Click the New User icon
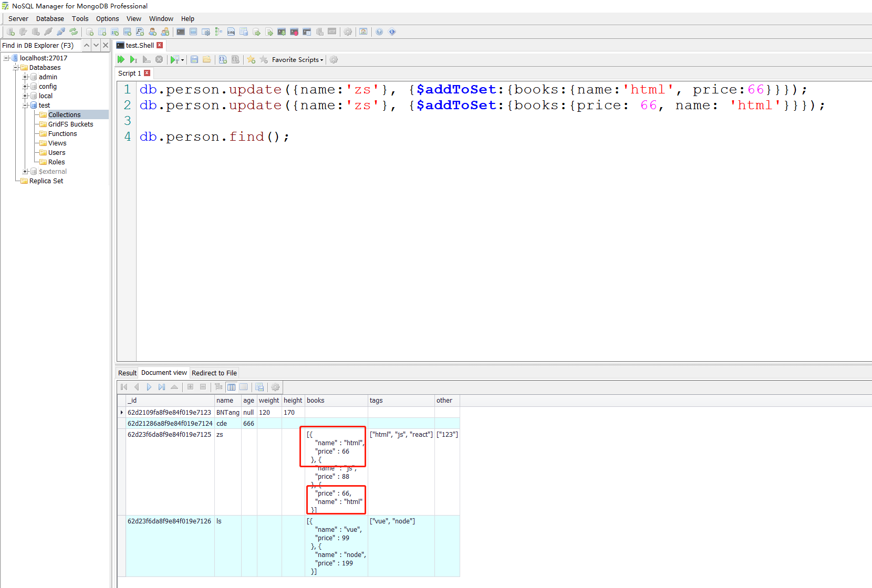The width and height of the screenshot is (872, 588). coord(153,32)
